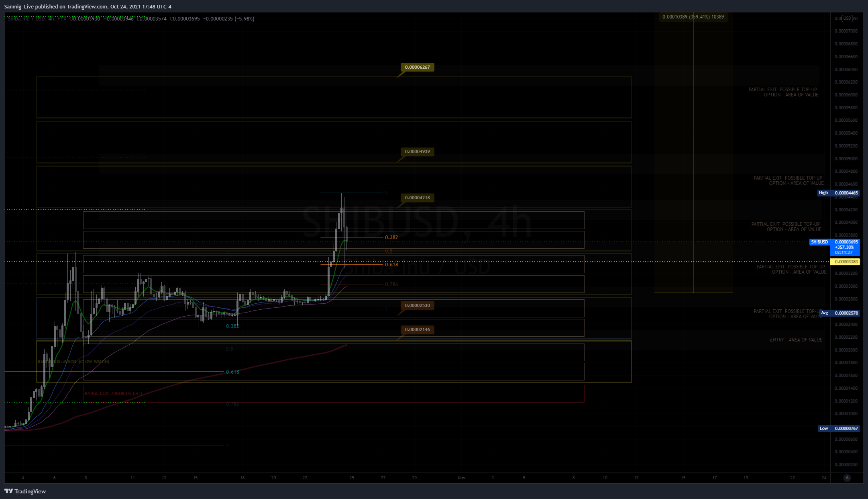The height and width of the screenshot is (499, 868).
Task: Click the 0.00007000 tick on the price axis
Action: [x=846, y=31]
